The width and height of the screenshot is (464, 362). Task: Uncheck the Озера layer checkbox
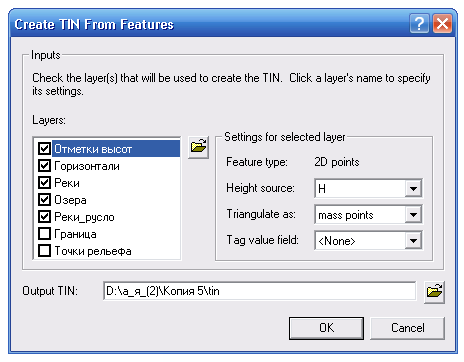[44, 200]
